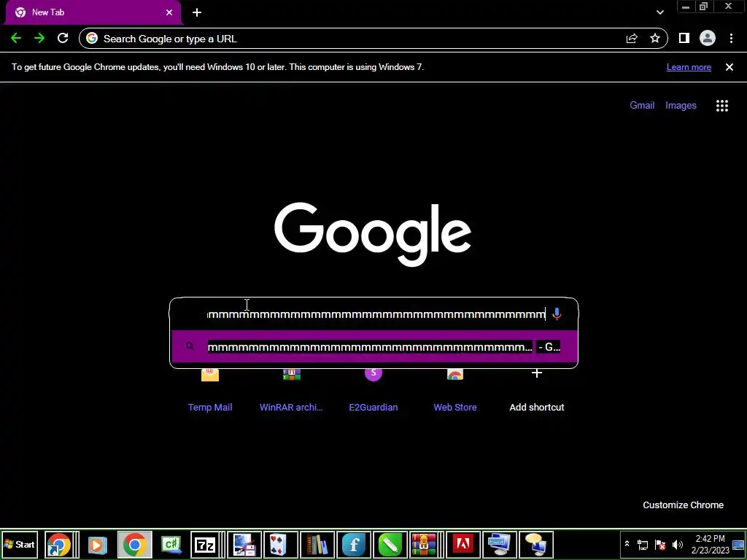Open Gmail link

642,105
